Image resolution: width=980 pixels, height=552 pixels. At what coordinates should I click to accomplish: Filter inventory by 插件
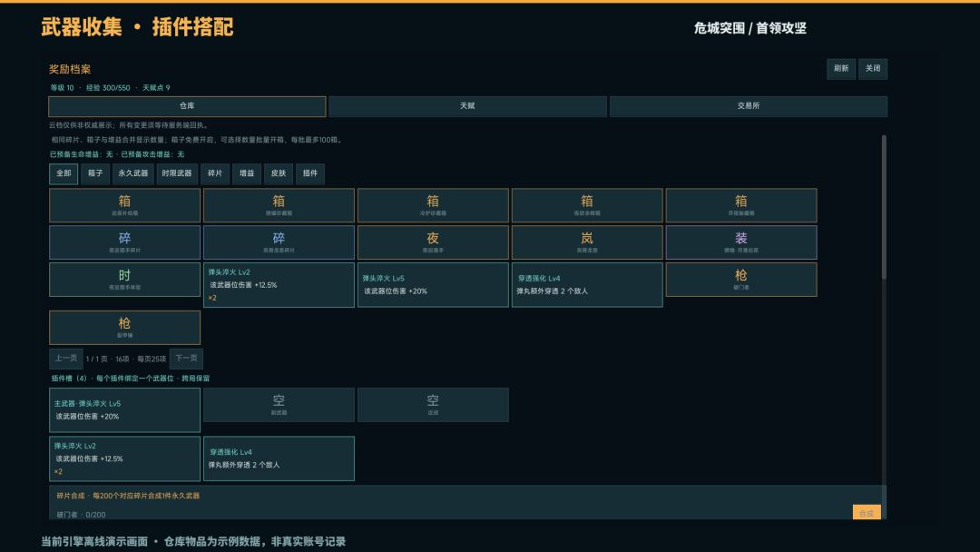pyautogui.click(x=310, y=173)
